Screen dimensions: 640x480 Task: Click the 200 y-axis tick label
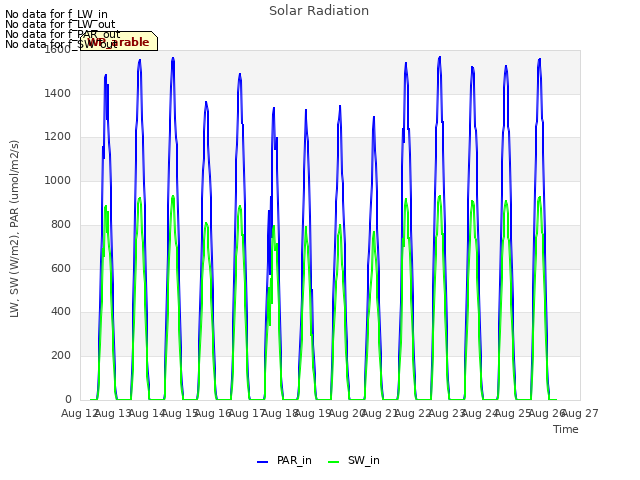pos(61,356)
